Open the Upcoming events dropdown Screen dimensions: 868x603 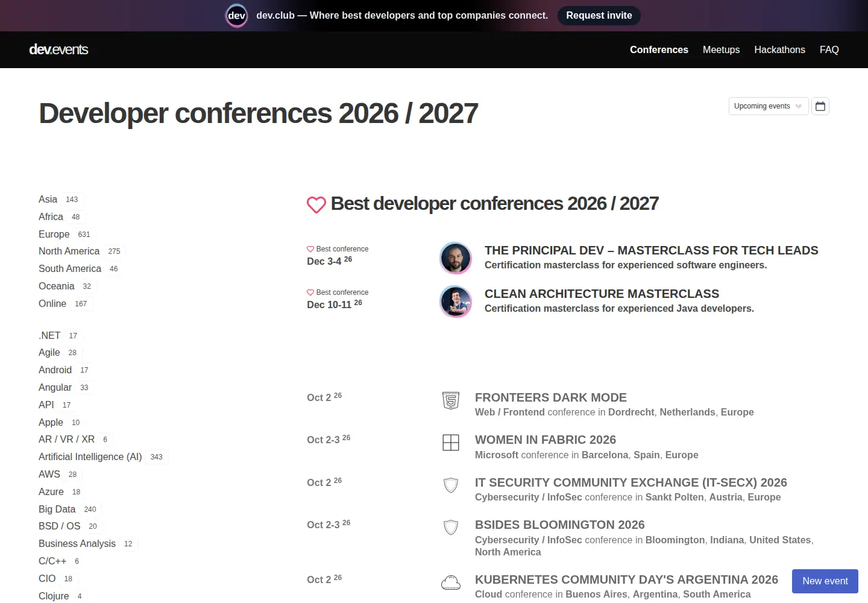tap(769, 106)
